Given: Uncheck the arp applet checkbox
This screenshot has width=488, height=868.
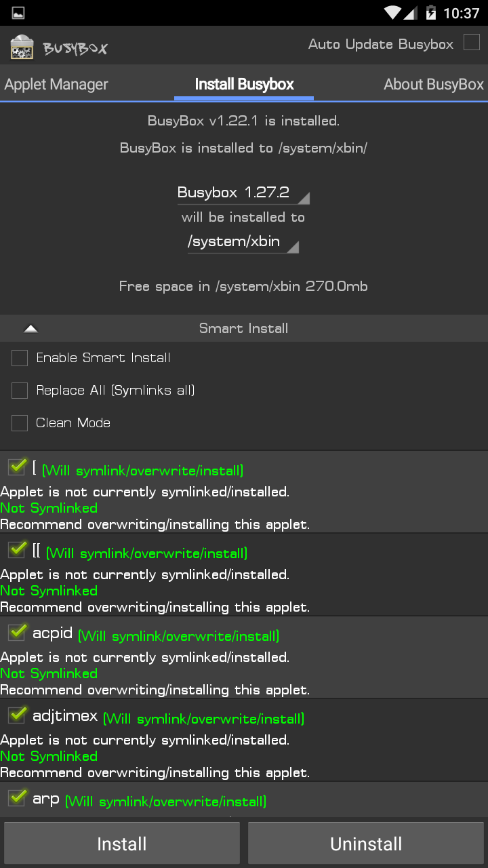Looking at the screenshot, I should tap(17, 798).
